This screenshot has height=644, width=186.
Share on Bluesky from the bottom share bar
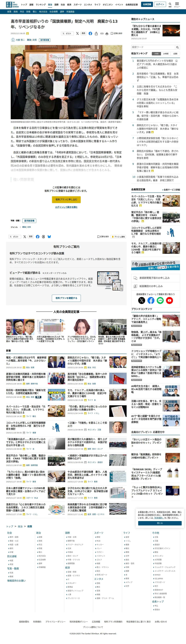(x=49, y=237)
